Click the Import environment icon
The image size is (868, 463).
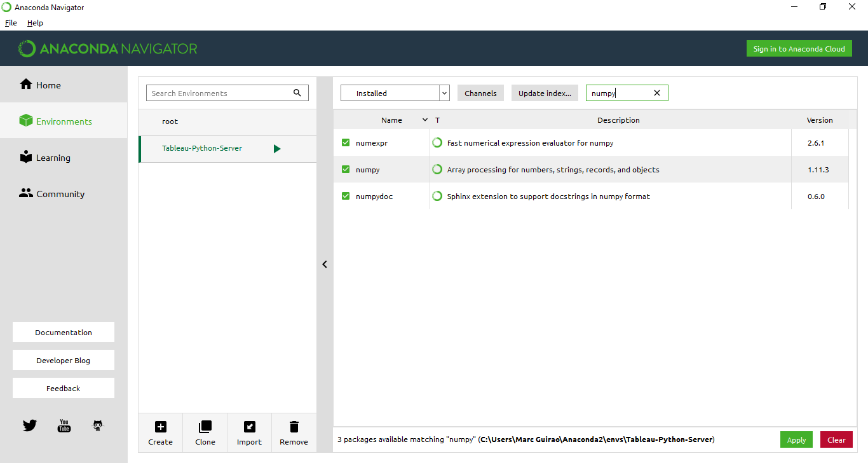[x=250, y=427]
